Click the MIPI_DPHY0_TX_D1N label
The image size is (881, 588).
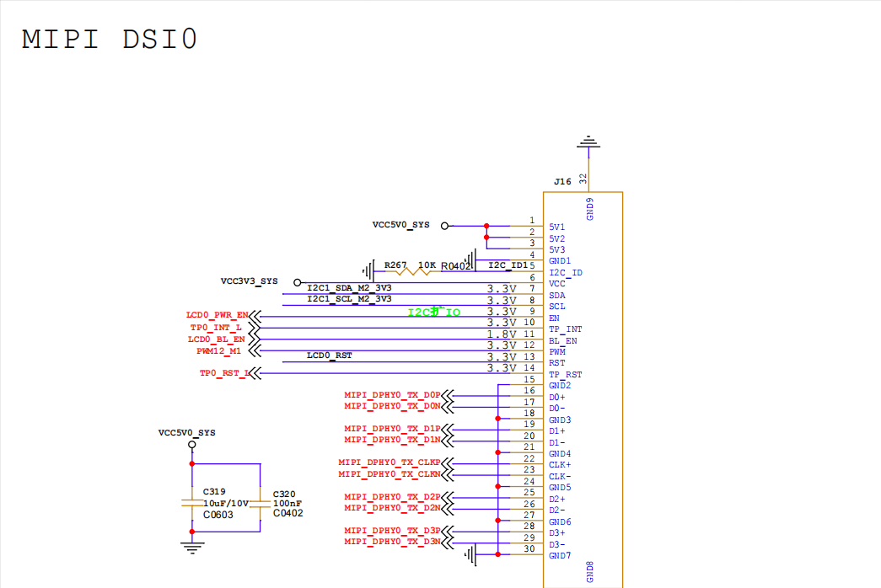(x=392, y=439)
